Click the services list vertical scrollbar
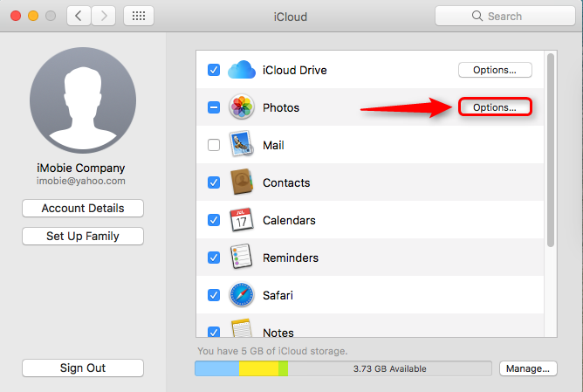583x392 pixels. tap(551, 150)
